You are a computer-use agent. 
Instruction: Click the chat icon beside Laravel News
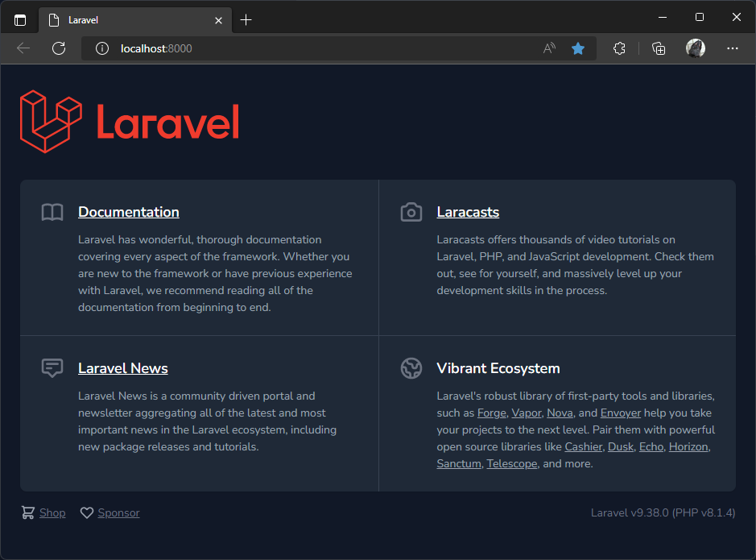[x=52, y=368]
